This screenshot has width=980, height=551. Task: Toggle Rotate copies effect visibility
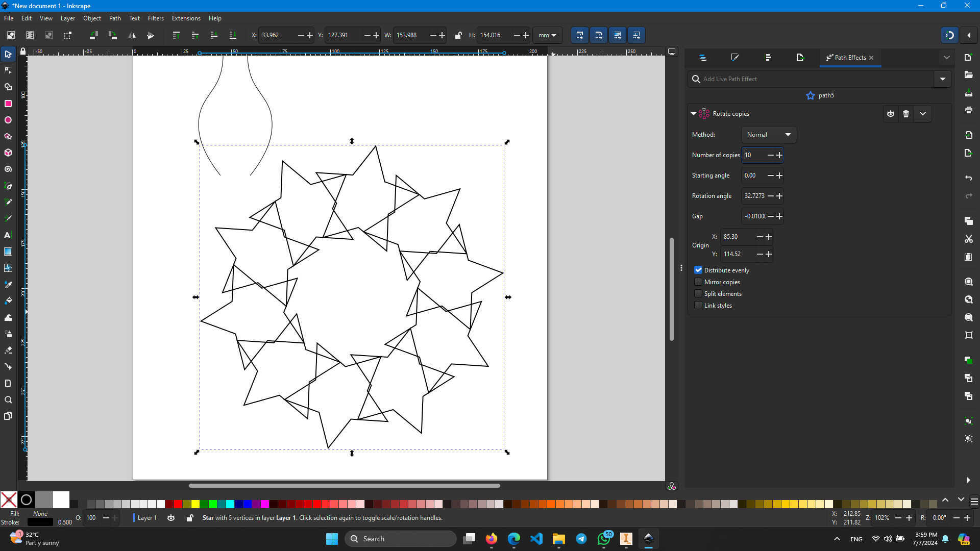tap(891, 114)
